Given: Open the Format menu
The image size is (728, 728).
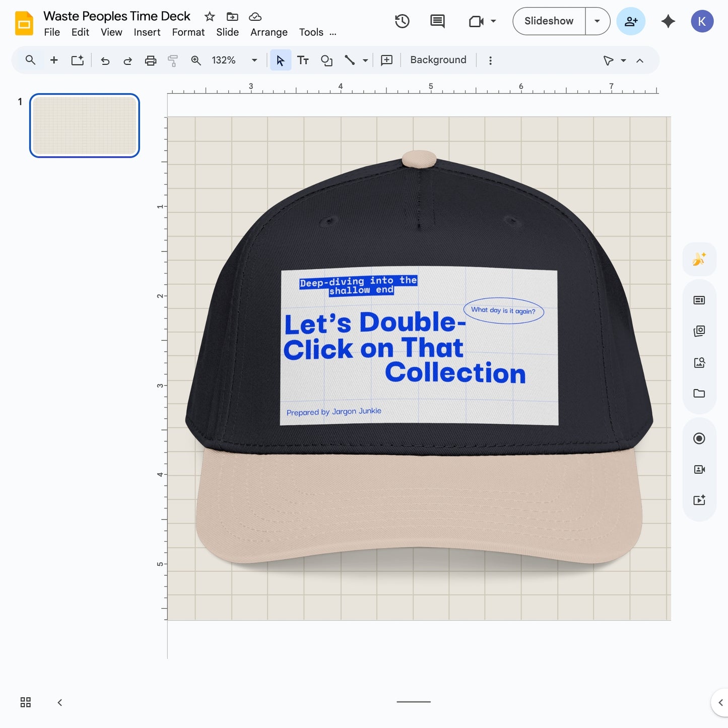Looking at the screenshot, I should pos(188,32).
